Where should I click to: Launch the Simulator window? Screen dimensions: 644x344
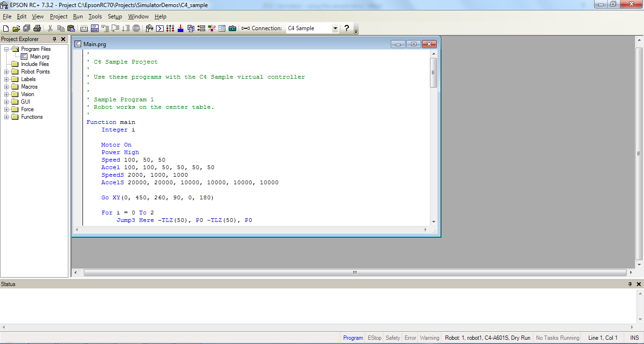pyautogui.click(x=211, y=28)
